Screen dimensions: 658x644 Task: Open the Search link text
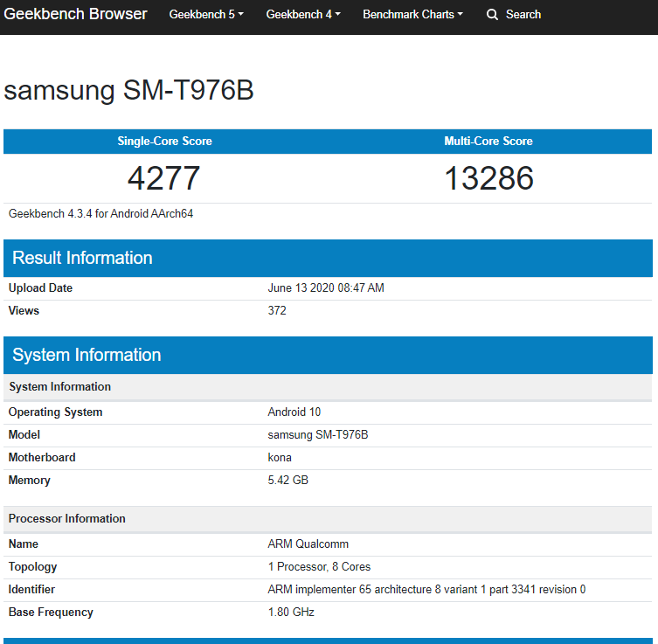pos(523,14)
